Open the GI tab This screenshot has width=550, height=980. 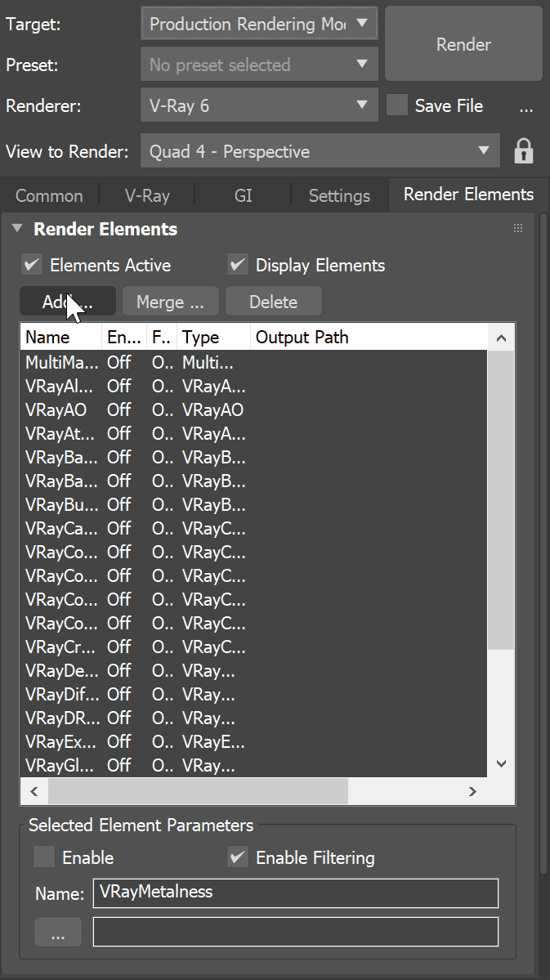click(x=243, y=195)
